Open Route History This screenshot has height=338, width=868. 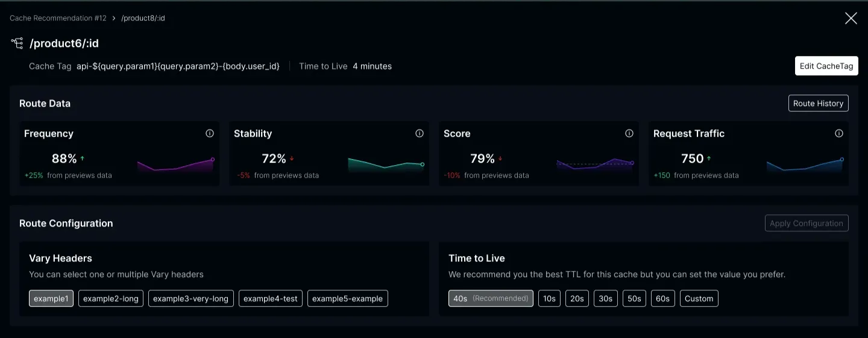(818, 104)
